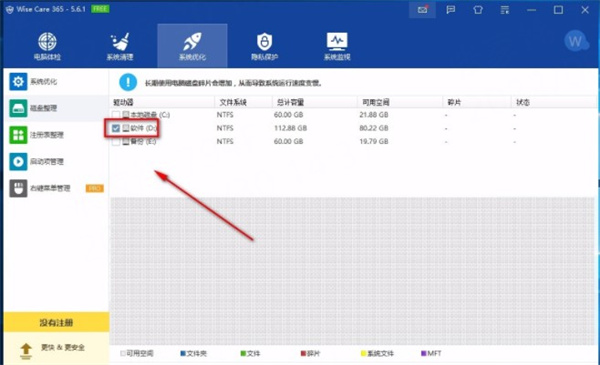Open the mail notification icon in title bar
Screen dimensions: 600x365
point(422,10)
